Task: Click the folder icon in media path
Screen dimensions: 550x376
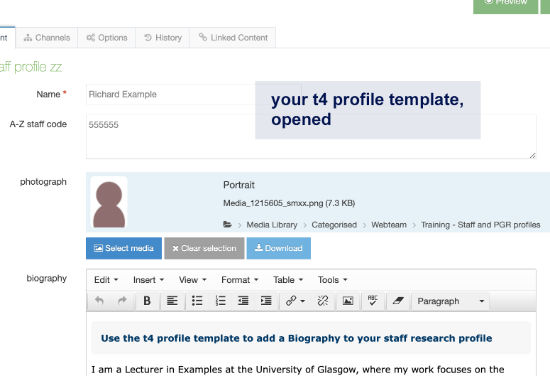Action: coord(227,224)
